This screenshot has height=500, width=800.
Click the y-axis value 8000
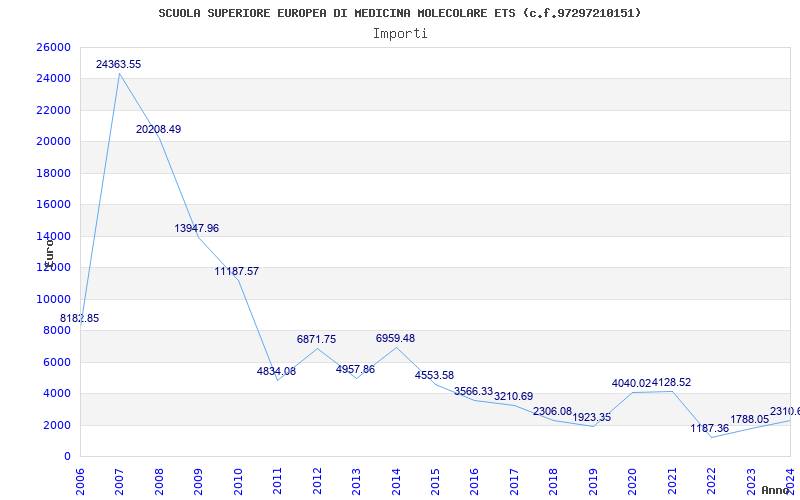[x=56, y=331]
